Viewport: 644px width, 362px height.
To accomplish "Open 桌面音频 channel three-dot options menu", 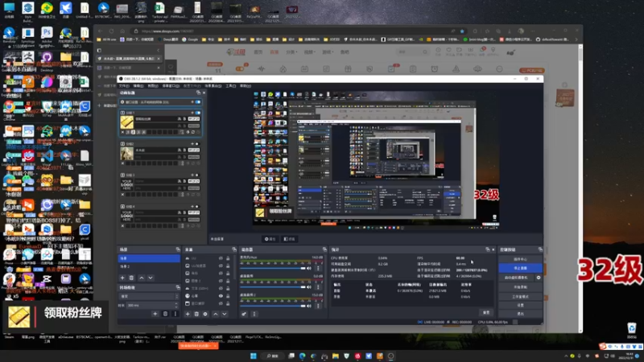I will (x=318, y=287).
